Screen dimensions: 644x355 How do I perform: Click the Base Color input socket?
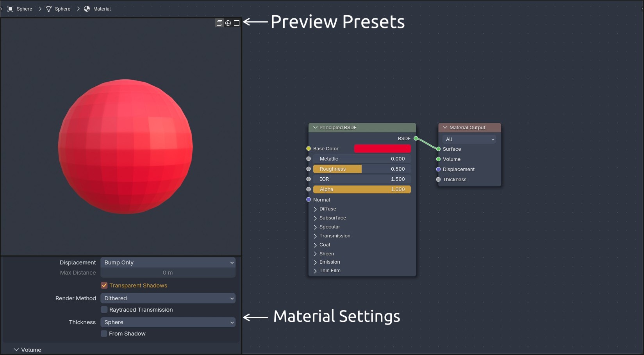[309, 148]
